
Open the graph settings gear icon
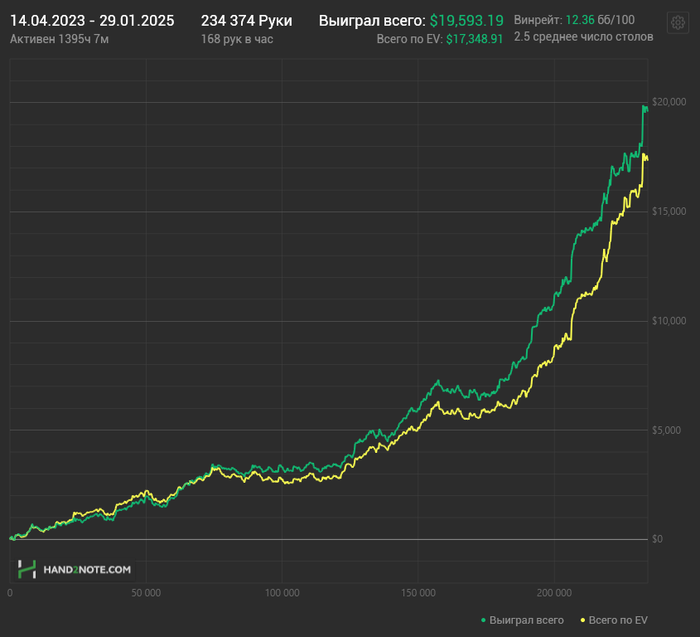[x=678, y=22]
